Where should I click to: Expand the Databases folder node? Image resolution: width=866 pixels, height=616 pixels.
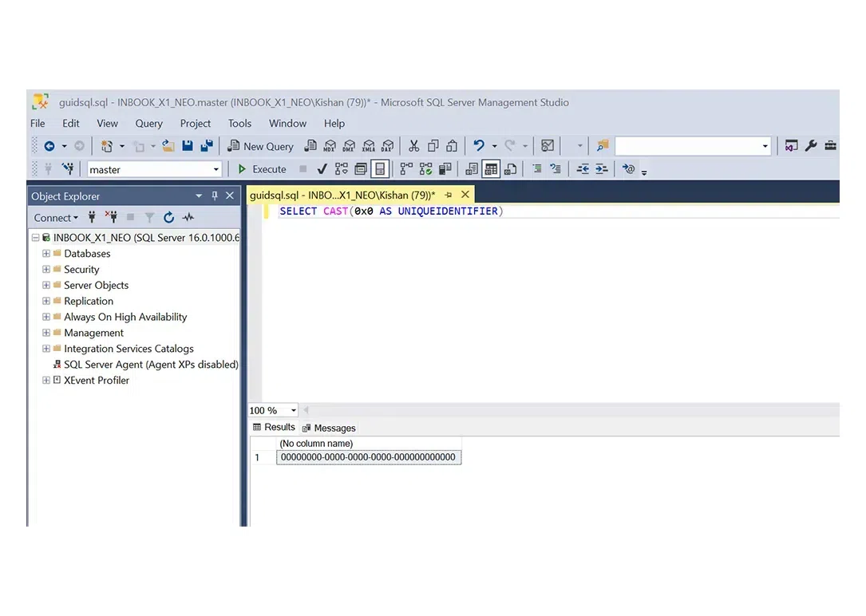[x=46, y=254]
